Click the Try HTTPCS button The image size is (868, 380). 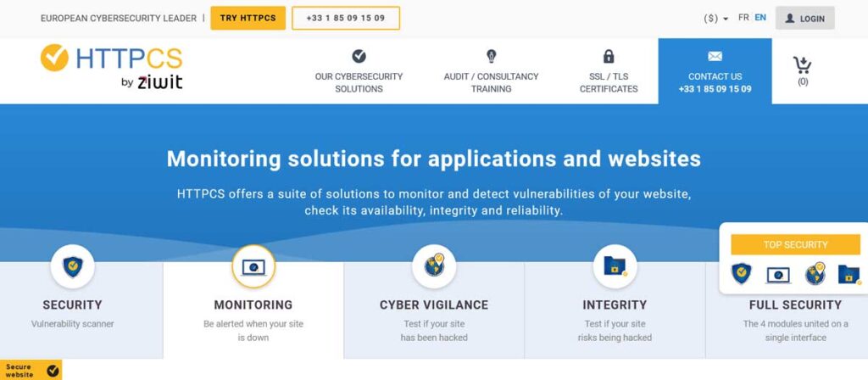pos(248,19)
